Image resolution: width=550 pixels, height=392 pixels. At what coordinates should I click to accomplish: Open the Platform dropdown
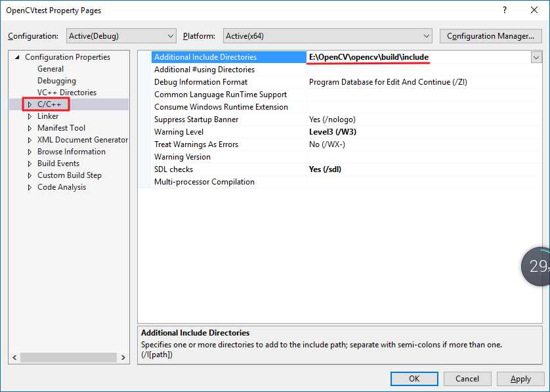click(328, 36)
